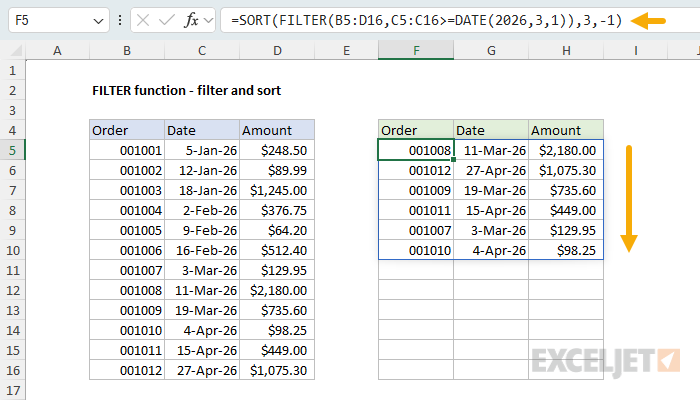Select cell with amount $89.99
Screen dimensions: 700x400
tap(277, 170)
